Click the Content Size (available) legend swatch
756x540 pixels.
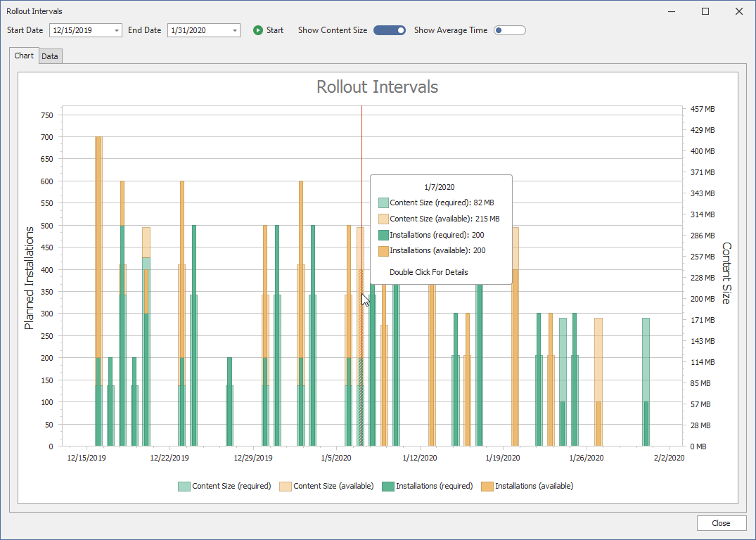[x=286, y=487]
